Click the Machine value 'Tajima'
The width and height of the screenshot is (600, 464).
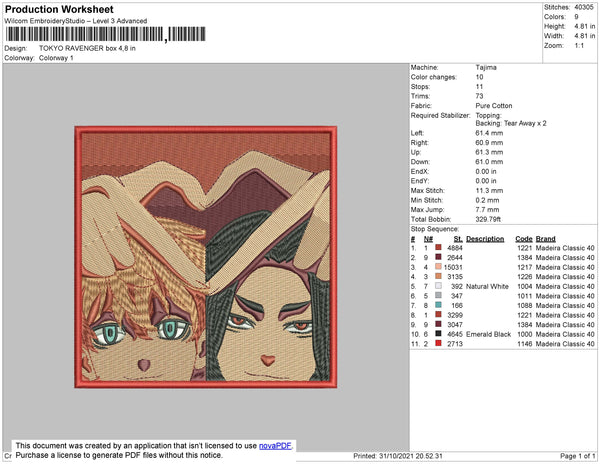[486, 67]
